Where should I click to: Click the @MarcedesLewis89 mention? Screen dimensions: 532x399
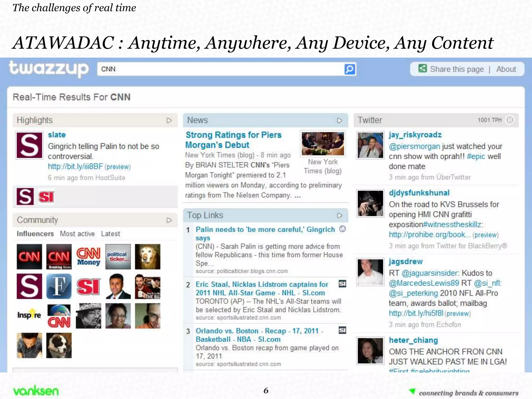pyautogui.click(x=424, y=283)
